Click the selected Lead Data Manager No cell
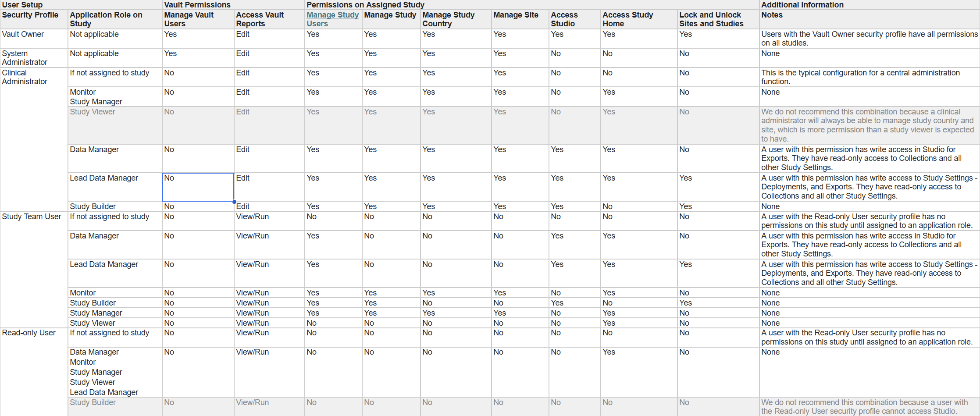980x416 pixels. [198, 187]
